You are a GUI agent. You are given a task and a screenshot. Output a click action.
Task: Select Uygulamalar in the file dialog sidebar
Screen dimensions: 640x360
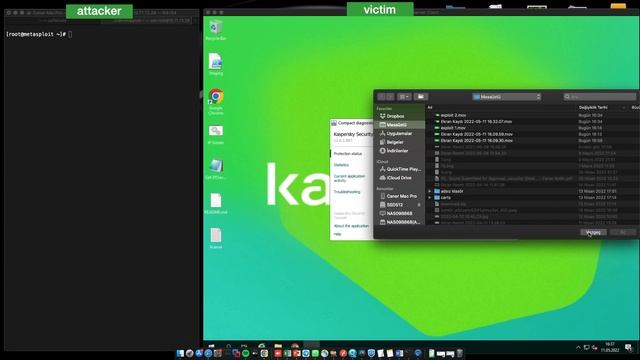398,133
